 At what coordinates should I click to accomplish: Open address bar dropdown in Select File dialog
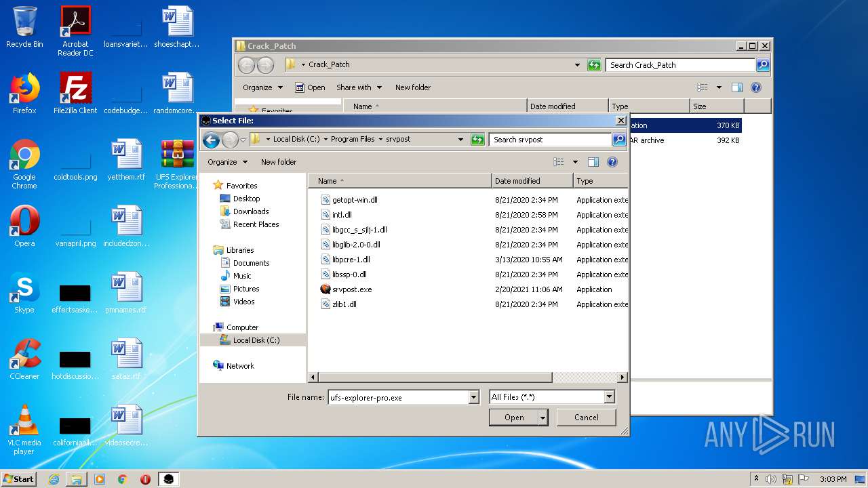coord(460,140)
